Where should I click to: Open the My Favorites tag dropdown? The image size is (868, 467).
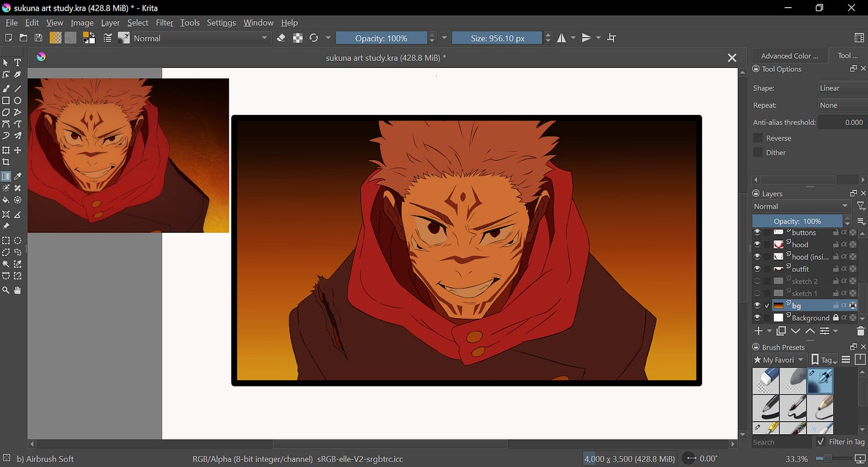779,360
